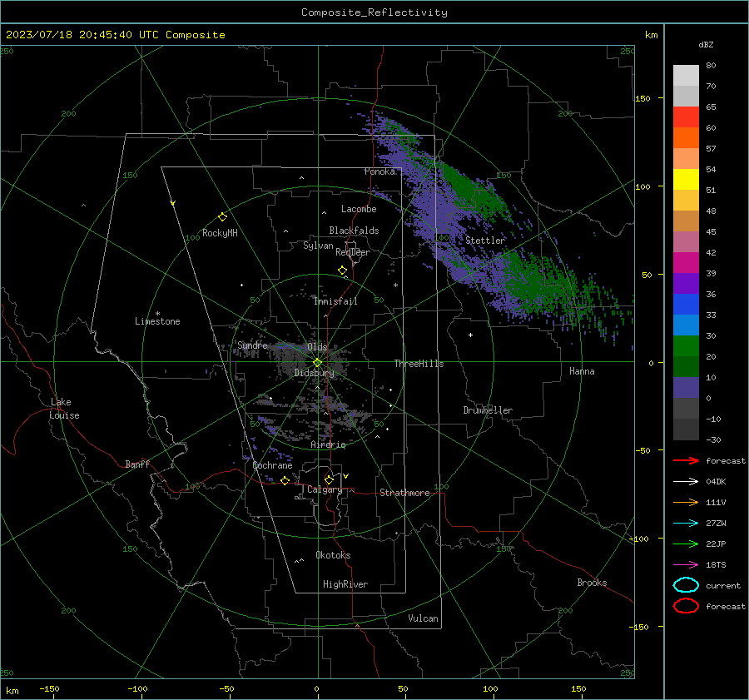This screenshot has height=700, width=749.
Task: Pick the yellow 51-54 dBZ color swatch
Action: click(686, 179)
